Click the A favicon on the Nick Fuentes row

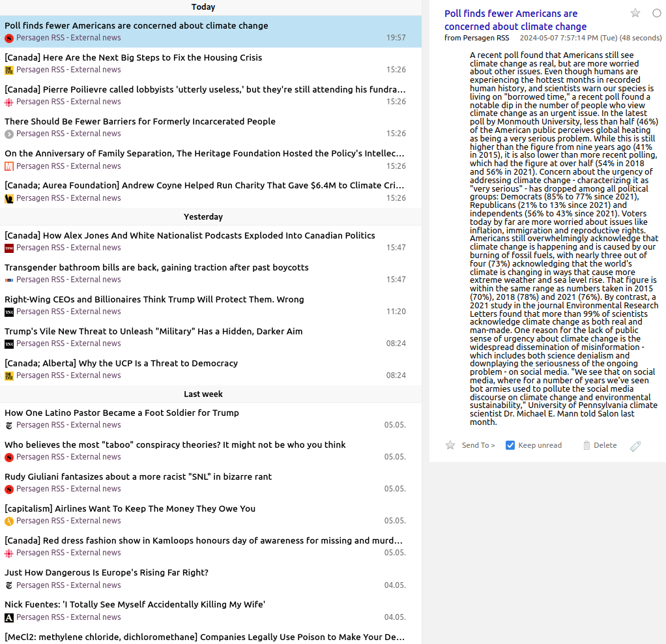point(9,617)
